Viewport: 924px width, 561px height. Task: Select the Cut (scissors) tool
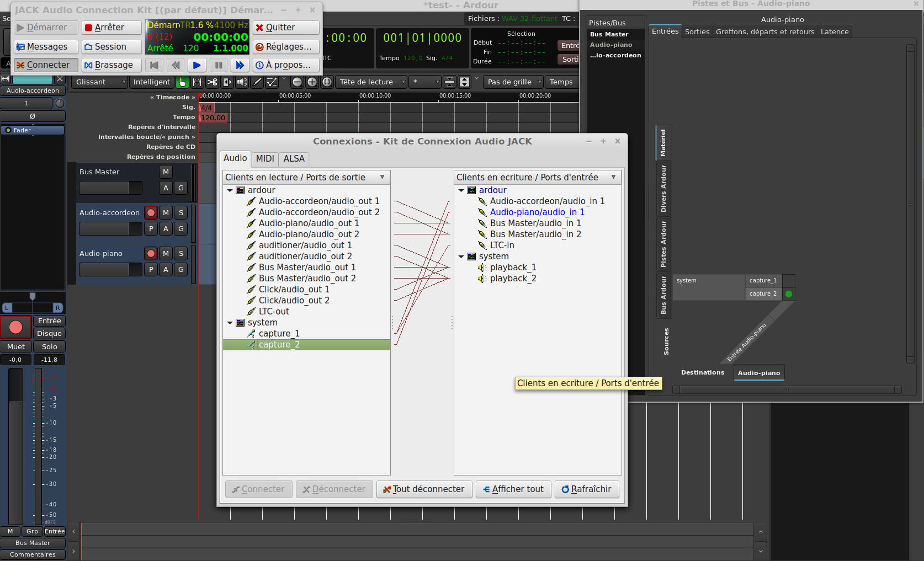click(x=212, y=82)
